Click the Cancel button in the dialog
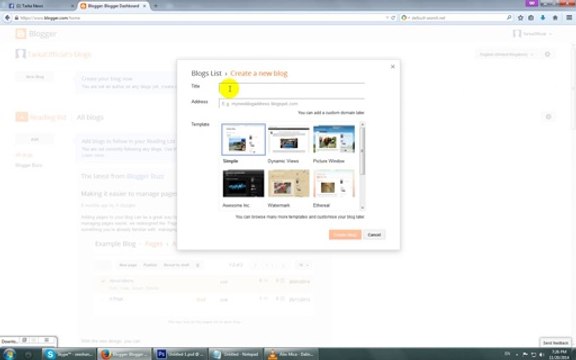This screenshot has height=360, width=576. (x=374, y=235)
